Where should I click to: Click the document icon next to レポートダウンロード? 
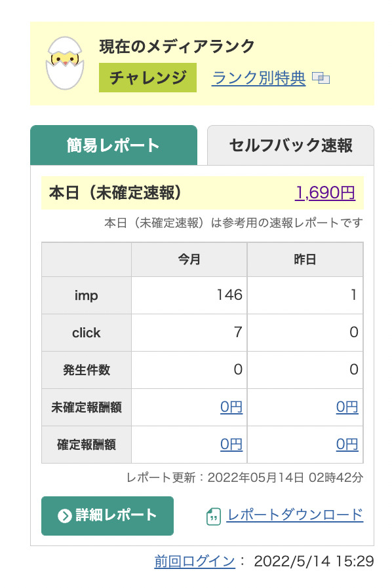(214, 517)
